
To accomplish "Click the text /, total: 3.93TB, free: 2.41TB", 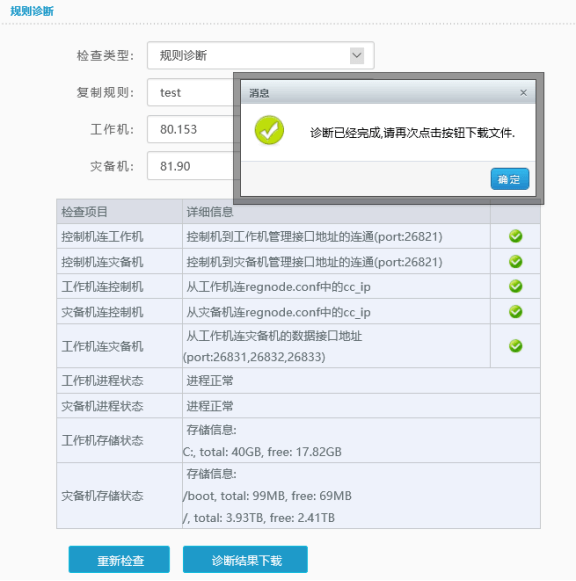I will 259,518.
